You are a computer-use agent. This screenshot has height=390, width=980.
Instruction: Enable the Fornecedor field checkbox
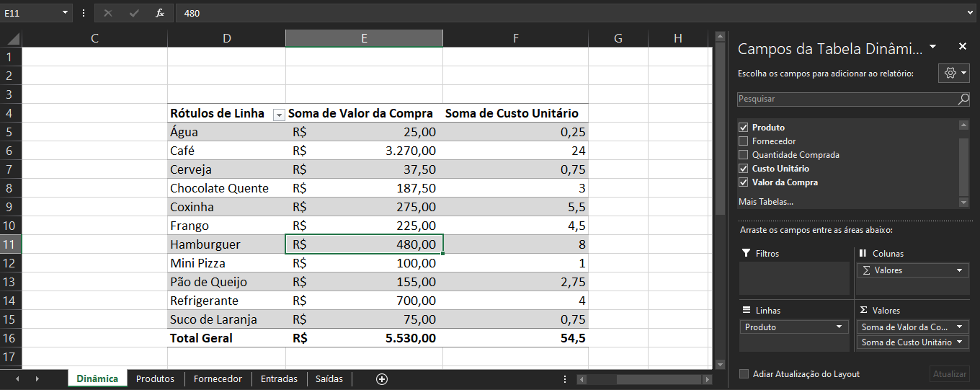point(744,141)
